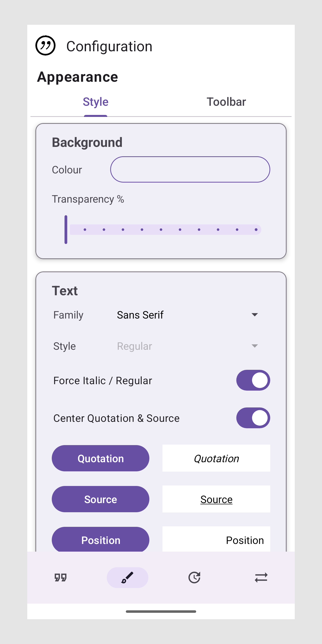Open the background Colour picker swatch
322x644 pixels.
190,169
